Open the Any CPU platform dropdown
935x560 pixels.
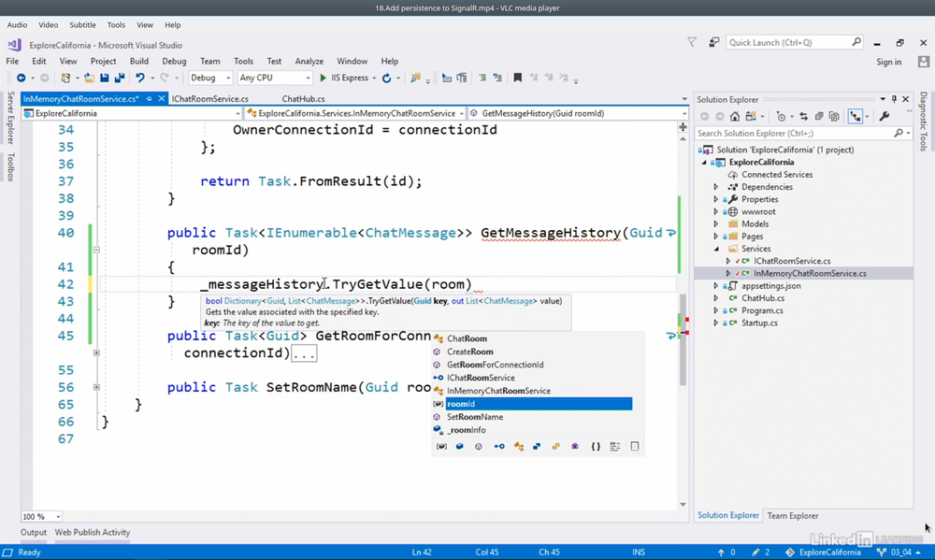(274, 79)
